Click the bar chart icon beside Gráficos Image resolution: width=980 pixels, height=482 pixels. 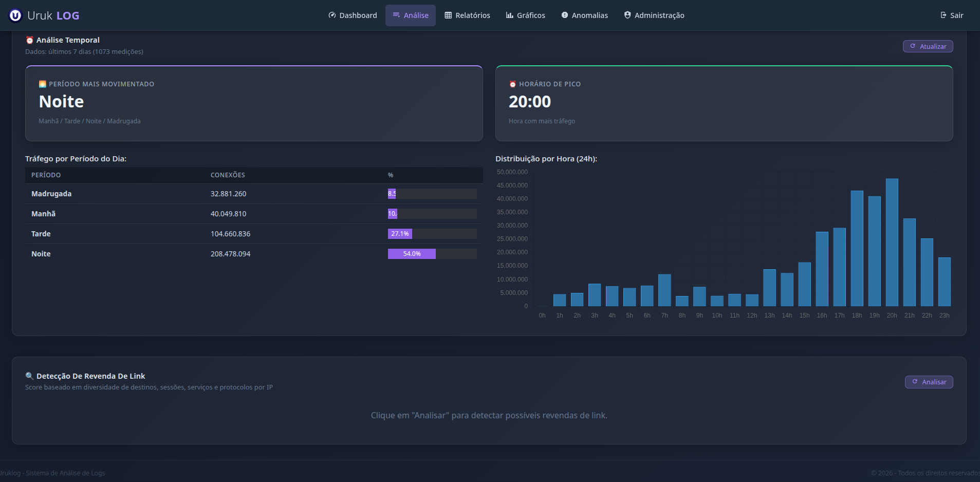510,15
